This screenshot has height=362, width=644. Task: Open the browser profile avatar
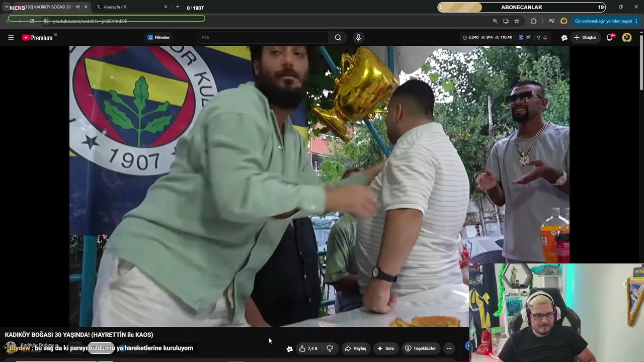pyautogui.click(x=563, y=21)
